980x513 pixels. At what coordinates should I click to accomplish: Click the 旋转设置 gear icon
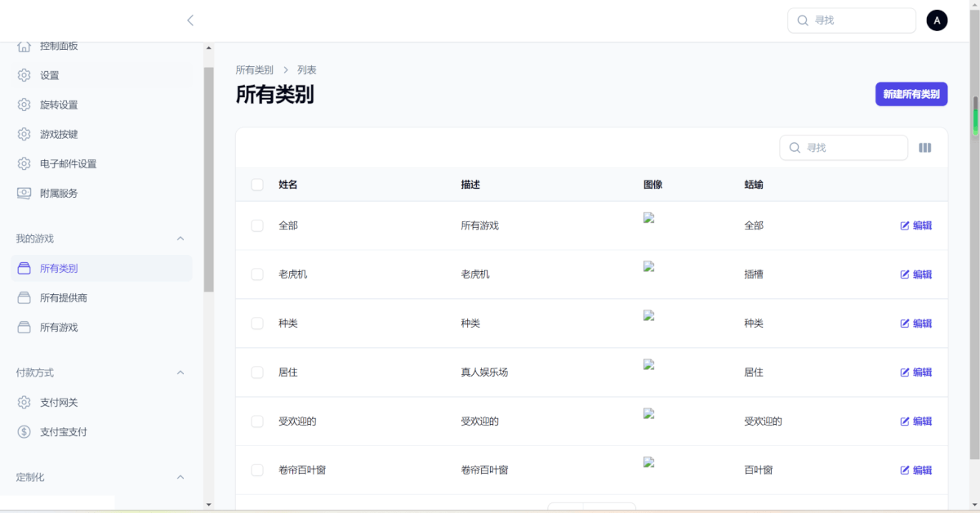click(x=24, y=105)
